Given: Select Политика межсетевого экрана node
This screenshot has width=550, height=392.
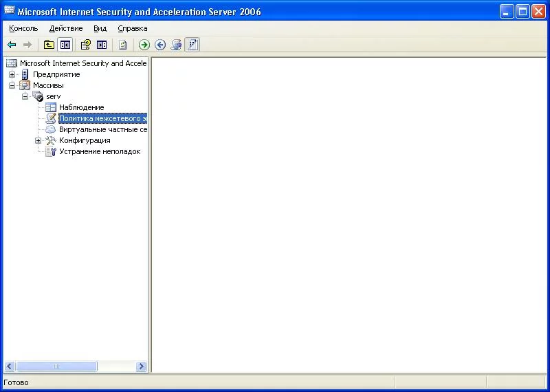Looking at the screenshot, I should tap(102, 118).
